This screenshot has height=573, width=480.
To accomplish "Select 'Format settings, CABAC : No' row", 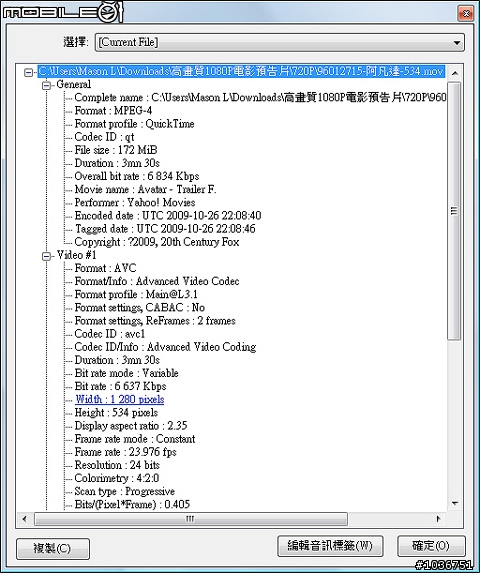I will pos(140,308).
